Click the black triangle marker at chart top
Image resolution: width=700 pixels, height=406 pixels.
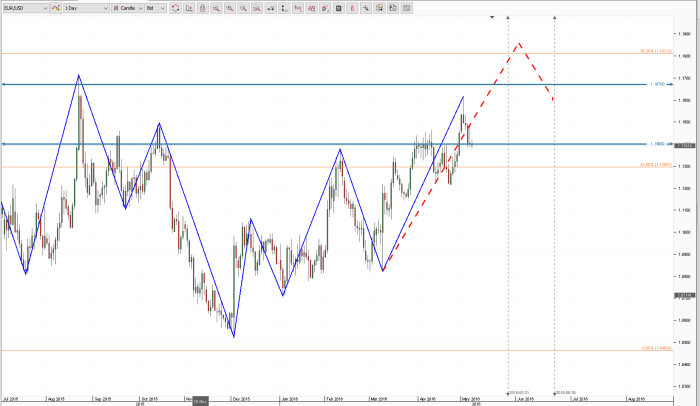(492, 17)
